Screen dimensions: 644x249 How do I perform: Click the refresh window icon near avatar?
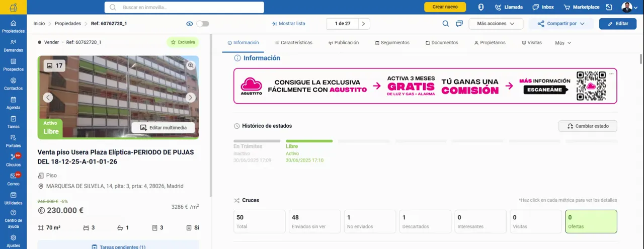609,7
